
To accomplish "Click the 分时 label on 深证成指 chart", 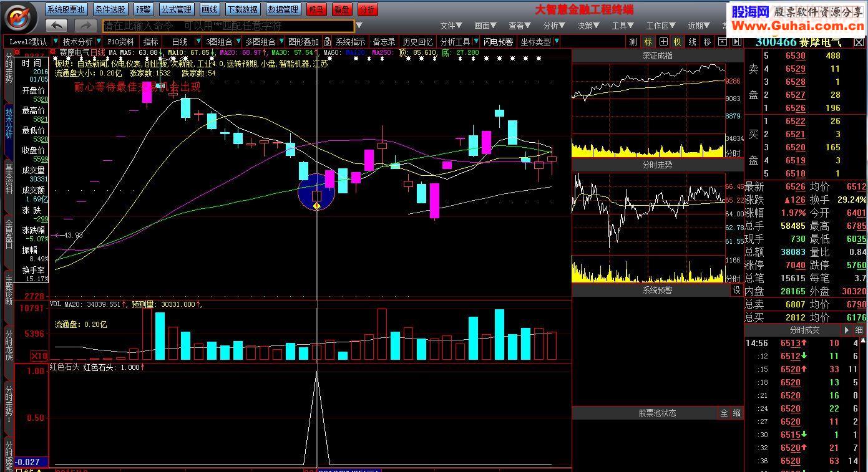I will click(x=733, y=153).
